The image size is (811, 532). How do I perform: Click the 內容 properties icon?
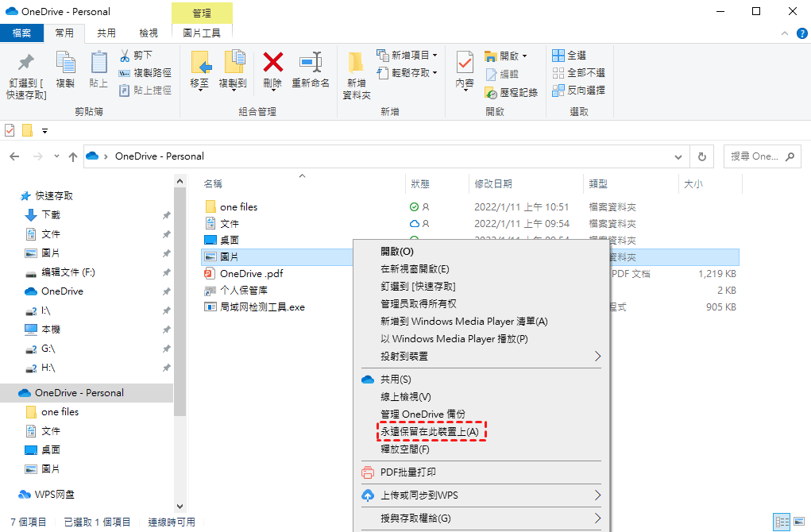pyautogui.click(x=465, y=64)
